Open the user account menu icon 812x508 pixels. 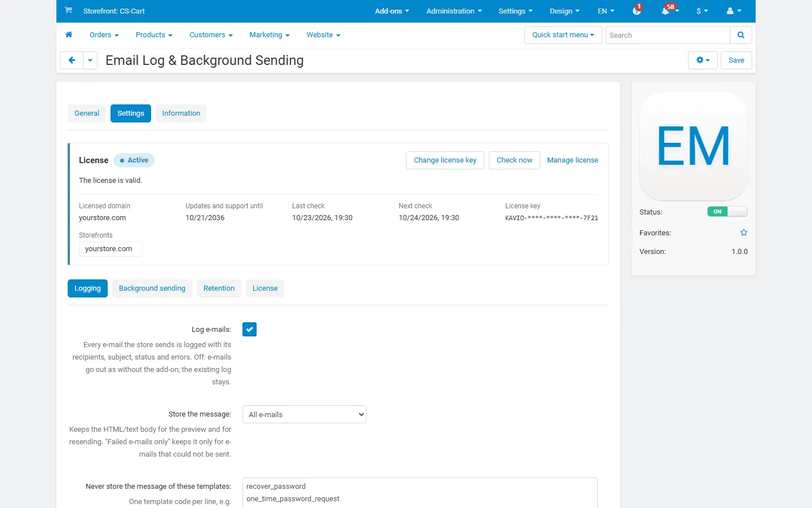734,11
